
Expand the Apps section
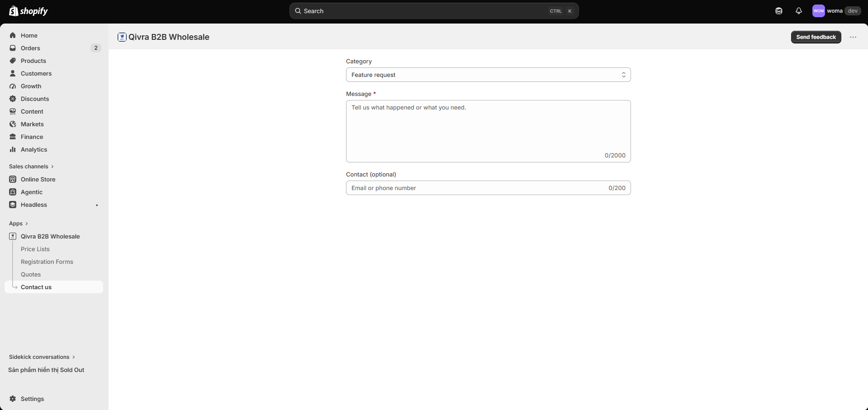point(19,224)
